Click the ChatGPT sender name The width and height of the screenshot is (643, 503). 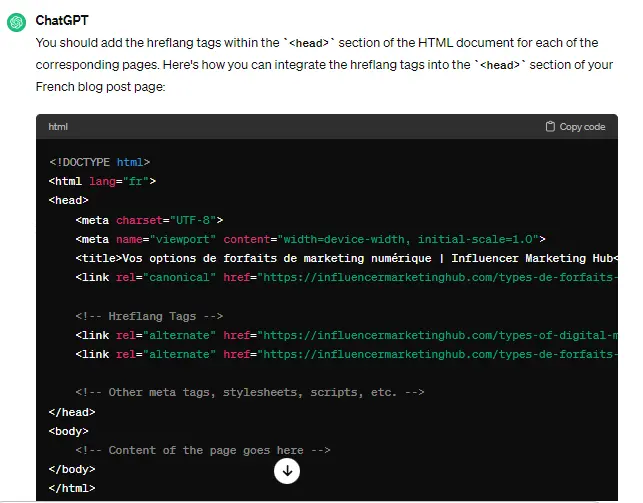point(62,20)
